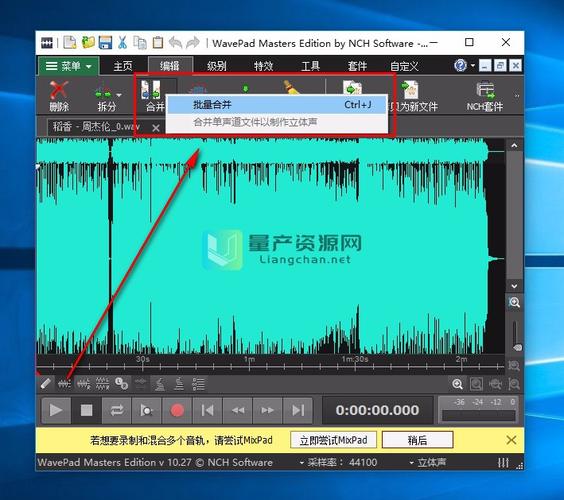This screenshot has height=500, width=564.
Task: Click the copy-to-new-file toolbar icon
Action: 410,90
